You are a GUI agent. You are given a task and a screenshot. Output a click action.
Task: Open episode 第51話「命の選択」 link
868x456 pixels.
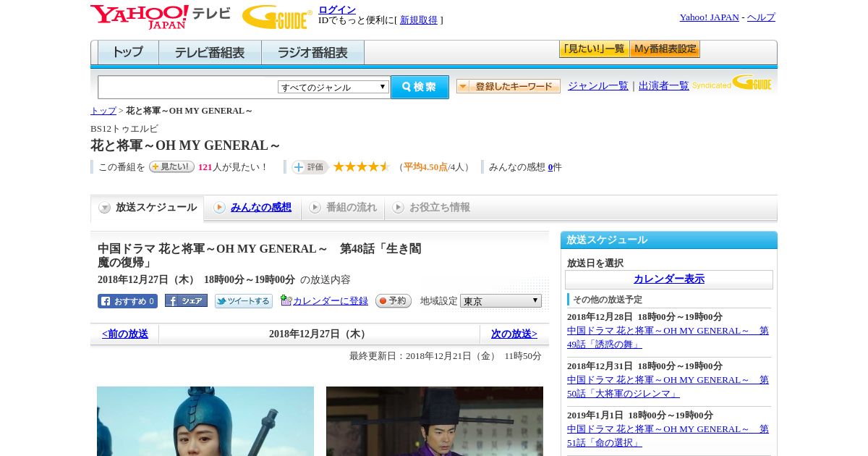tap(668, 436)
